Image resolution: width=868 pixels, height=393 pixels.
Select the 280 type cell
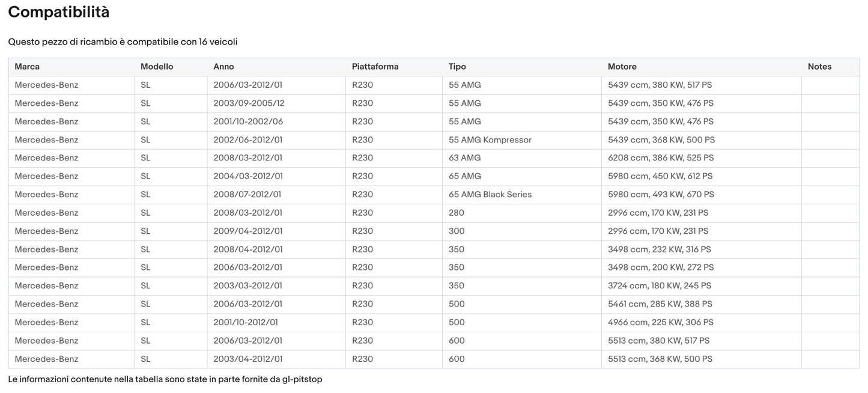[456, 213]
